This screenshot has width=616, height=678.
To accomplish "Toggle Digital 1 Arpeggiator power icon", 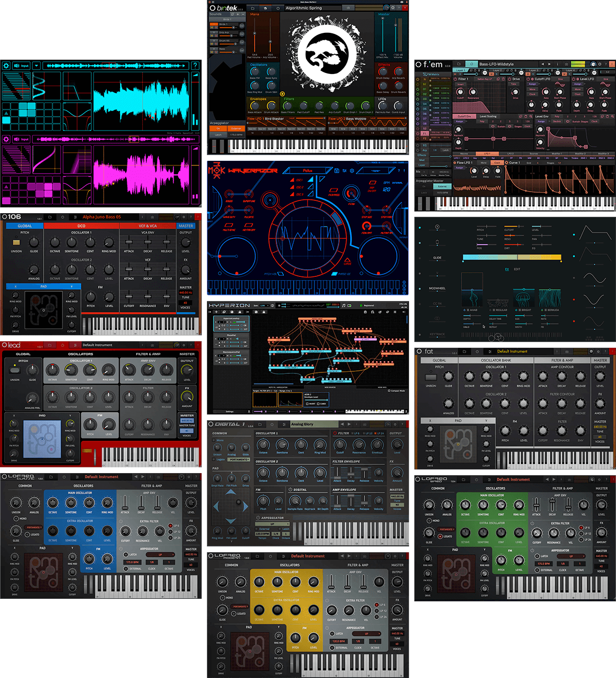I will [x=257, y=518].
